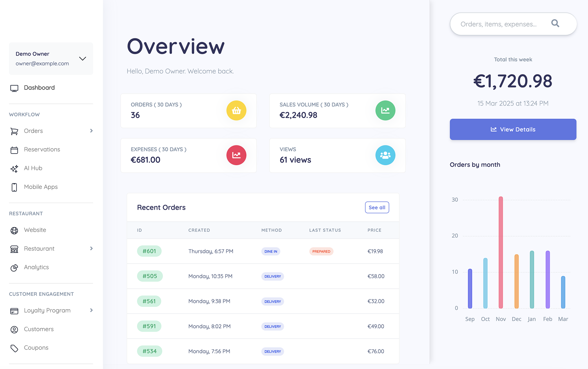Viewport: 588px width, 369px height.
Task: Open the Reservations menu item
Action: tap(42, 150)
